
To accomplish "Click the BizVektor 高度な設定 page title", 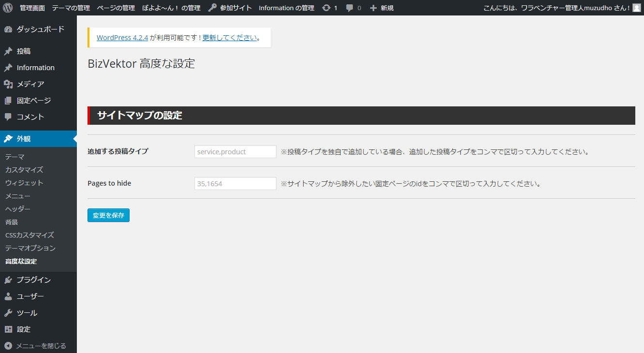I will click(141, 63).
